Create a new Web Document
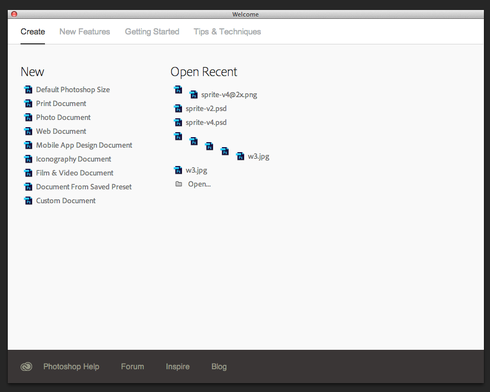490x392 pixels. coord(61,131)
